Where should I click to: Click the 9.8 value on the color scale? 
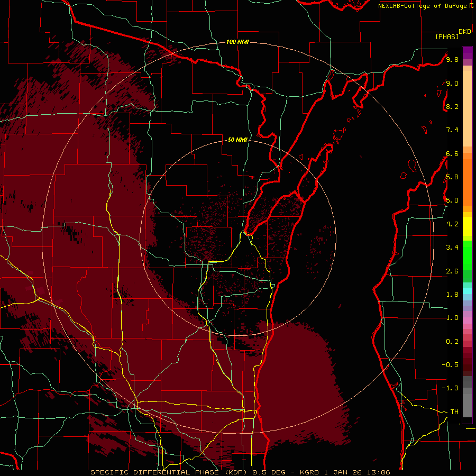click(x=452, y=60)
